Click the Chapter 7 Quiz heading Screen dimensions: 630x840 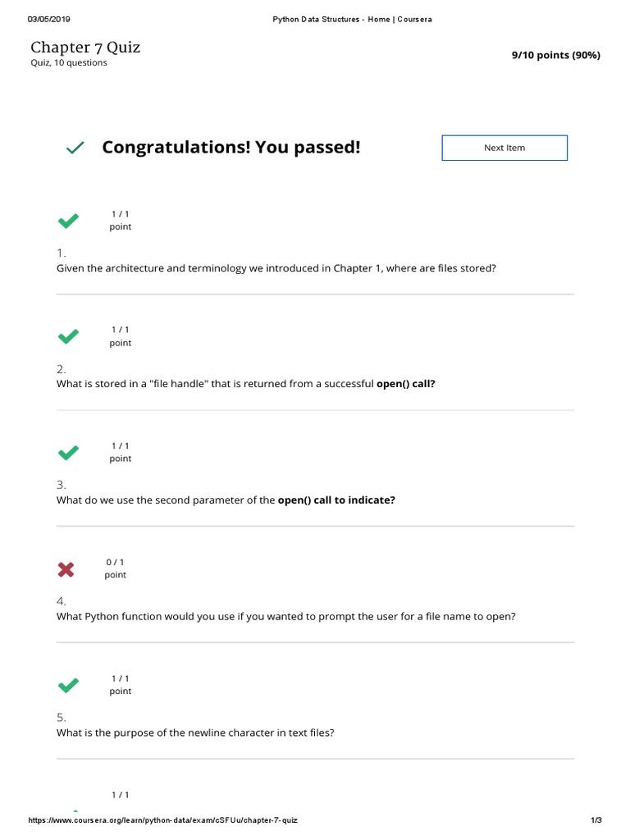click(x=85, y=48)
